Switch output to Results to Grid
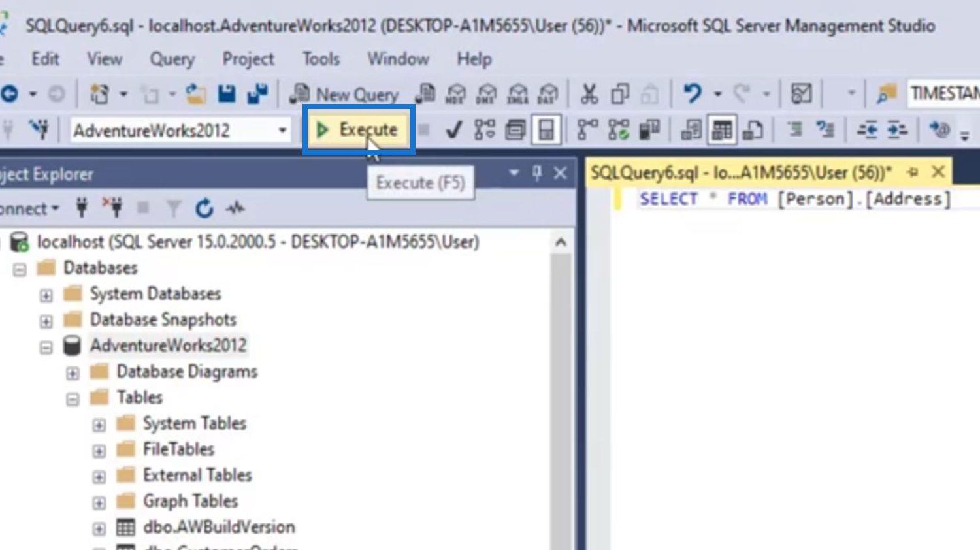Image resolution: width=980 pixels, height=550 pixels. coord(722,130)
